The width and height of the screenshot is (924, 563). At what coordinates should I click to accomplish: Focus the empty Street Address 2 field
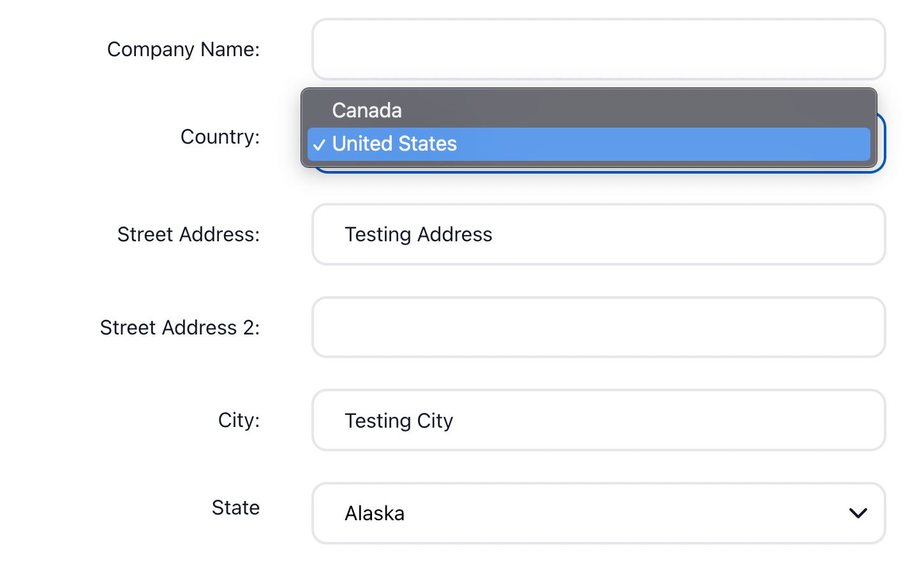pyautogui.click(x=598, y=327)
